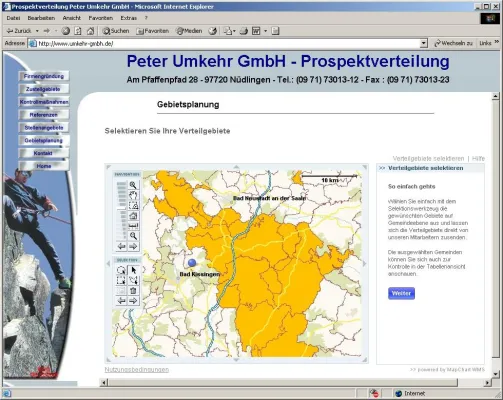
Task: Click the Discuss toolbar icon
Action: click(x=275, y=31)
